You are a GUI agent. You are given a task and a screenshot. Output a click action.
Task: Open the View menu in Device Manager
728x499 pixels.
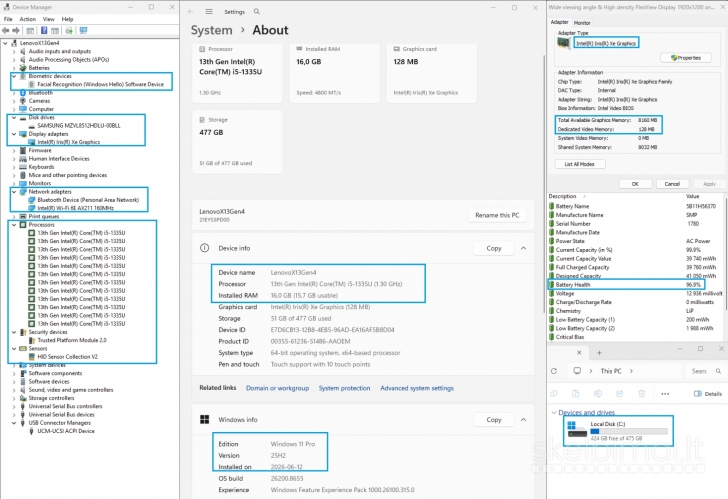coord(49,19)
